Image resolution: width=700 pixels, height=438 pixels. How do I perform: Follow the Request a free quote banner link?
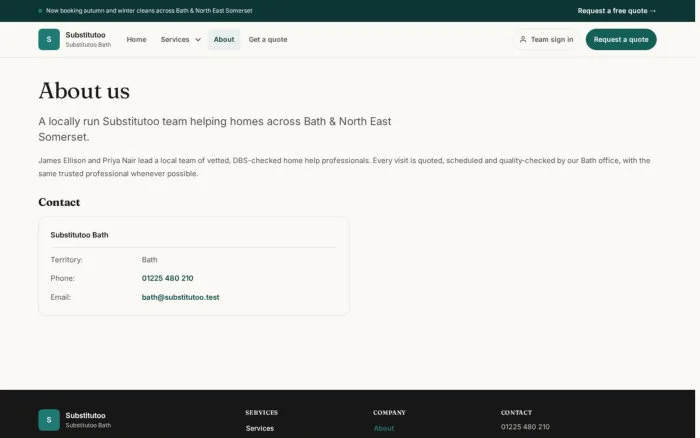[x=617, y=11]
